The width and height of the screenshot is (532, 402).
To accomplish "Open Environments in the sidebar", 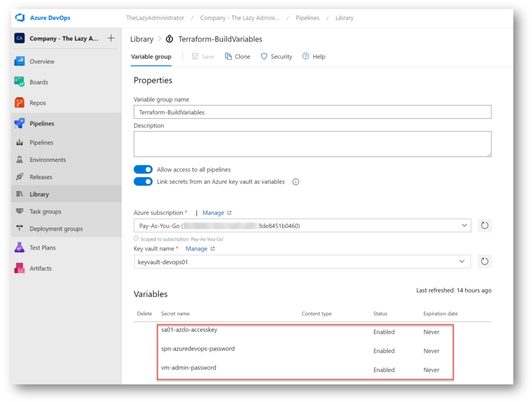I will 66,159.
